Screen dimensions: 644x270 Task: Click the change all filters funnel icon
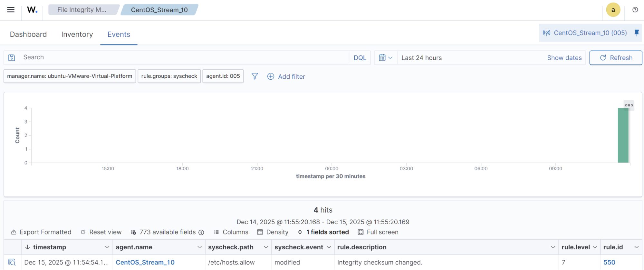coord(255,76)
